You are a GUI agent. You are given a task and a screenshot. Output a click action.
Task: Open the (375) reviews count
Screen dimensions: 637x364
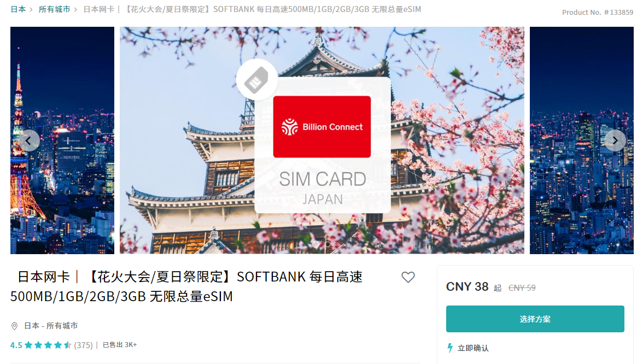pos(83,345)
